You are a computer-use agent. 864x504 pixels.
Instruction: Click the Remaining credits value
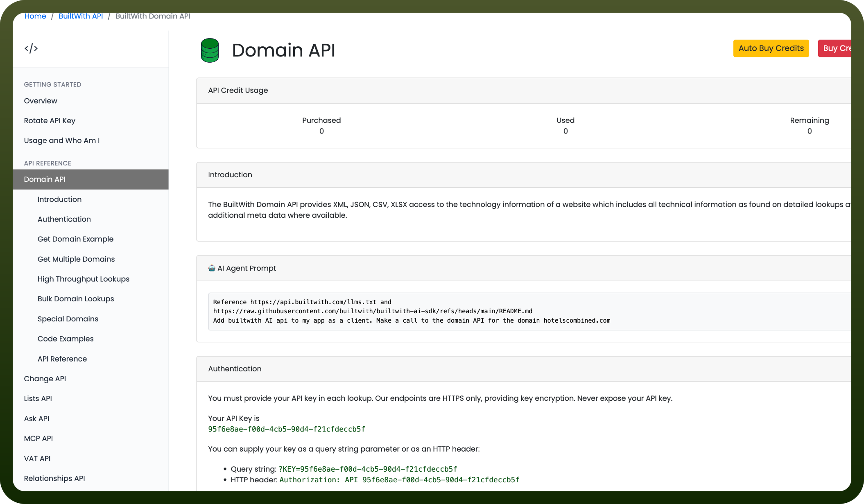click(x=810, y=131)
